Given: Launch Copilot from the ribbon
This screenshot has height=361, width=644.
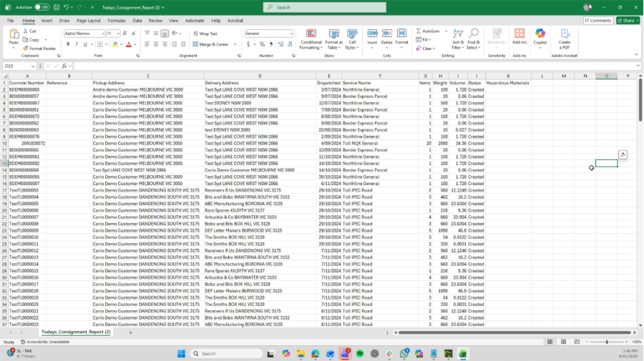Looking at the screenshot, I should pyautogui.click(x=540, y=37).
